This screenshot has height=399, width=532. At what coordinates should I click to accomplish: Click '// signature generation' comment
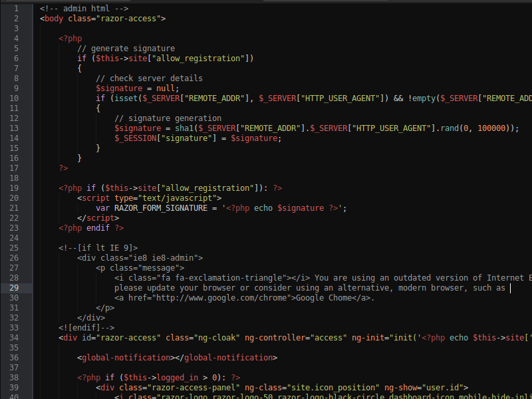point(168,118)
